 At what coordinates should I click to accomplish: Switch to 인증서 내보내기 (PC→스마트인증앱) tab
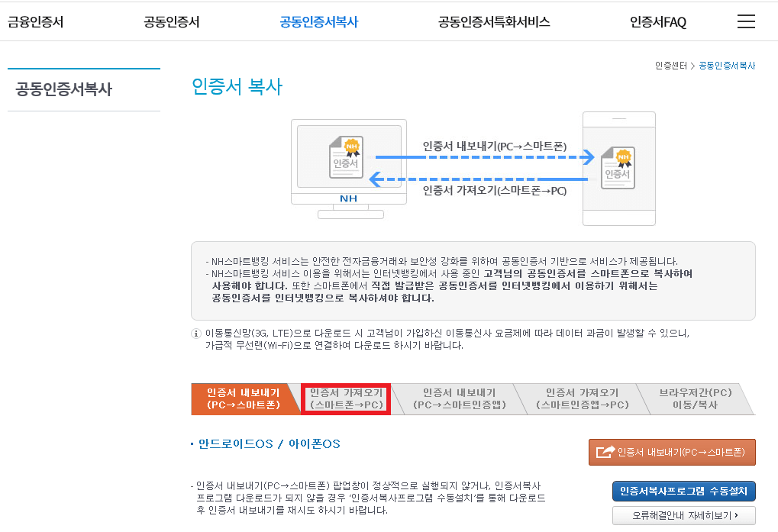click(460, 398)
